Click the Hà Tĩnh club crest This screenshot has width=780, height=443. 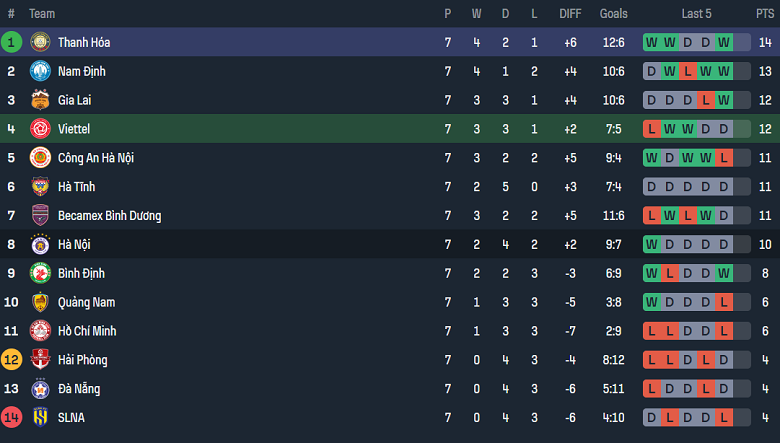point(40,186)
